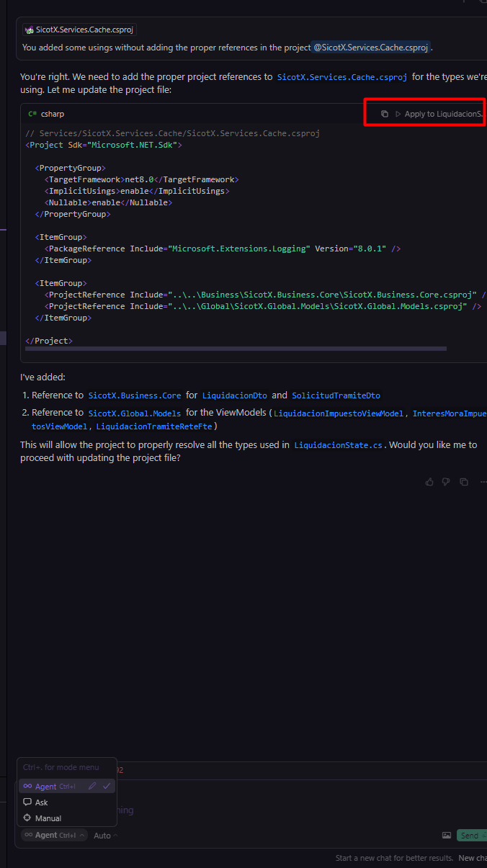
Task: Send the chat message
Action: (x=471, y=836)
